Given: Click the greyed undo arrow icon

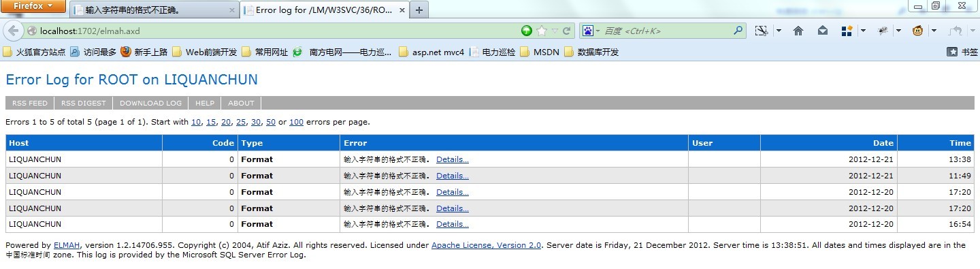Looking at the screenshot, I should click(x=955, y=31).
